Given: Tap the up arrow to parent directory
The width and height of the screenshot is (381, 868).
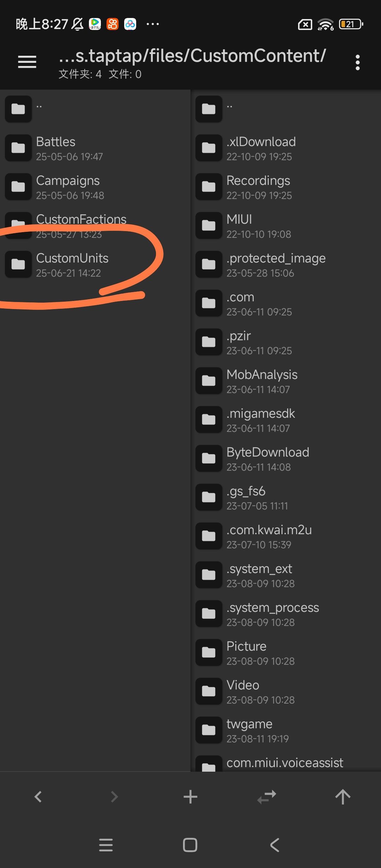Looking at the screenshot, I should pos(343,797).
